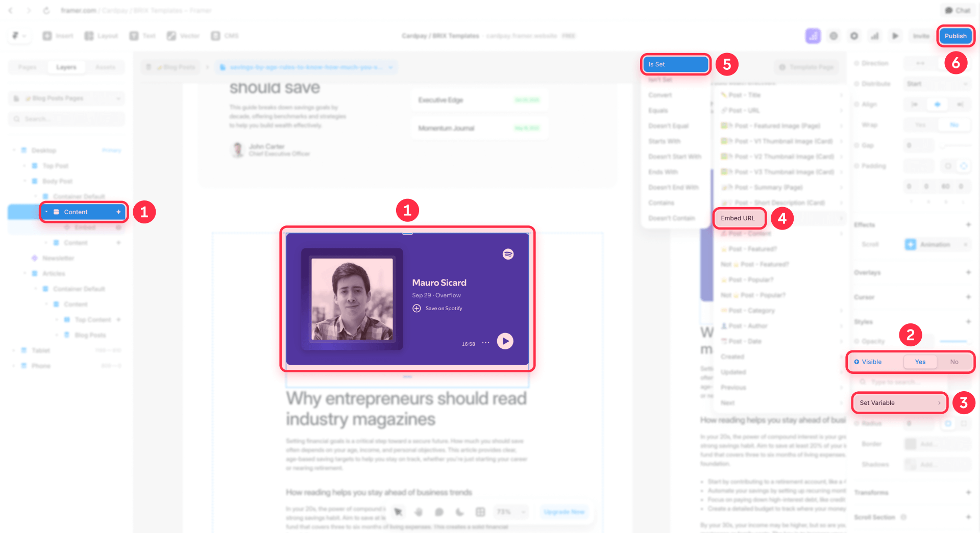Play the Spotify embed episode
This screenshot has width=980, height=533.
pos(505,341)
